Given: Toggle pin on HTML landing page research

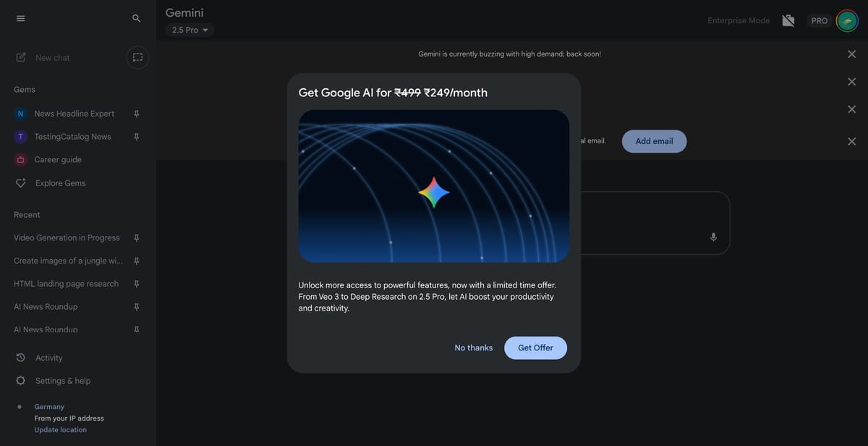Looking at the screenshot, I should coord(137,284).
